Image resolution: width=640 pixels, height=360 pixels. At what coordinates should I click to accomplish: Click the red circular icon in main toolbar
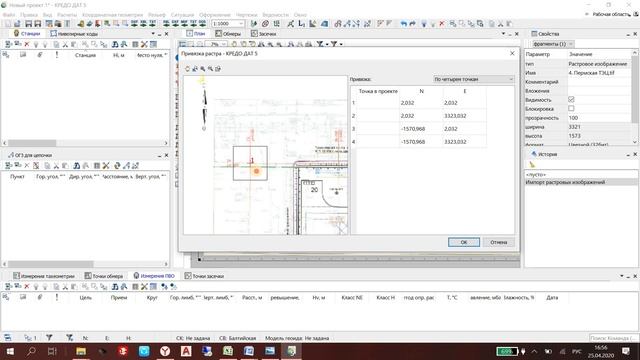pos(265,24)
